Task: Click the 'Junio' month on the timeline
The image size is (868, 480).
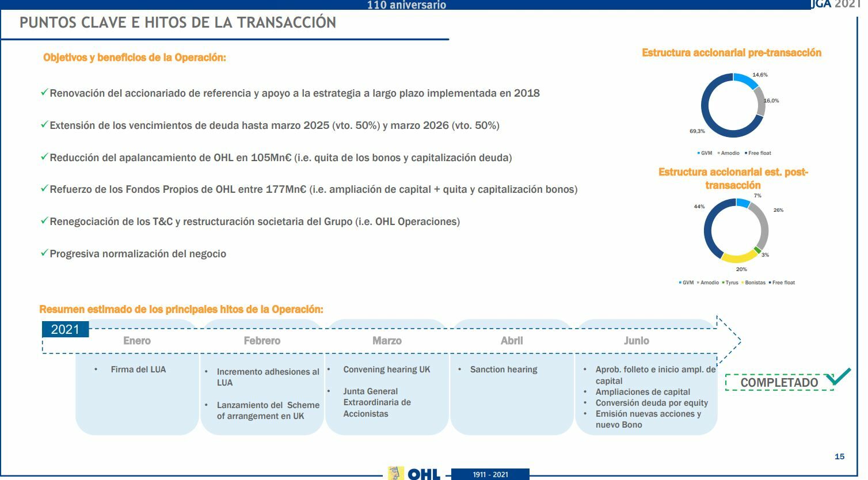Action: [x=637, y=341]
